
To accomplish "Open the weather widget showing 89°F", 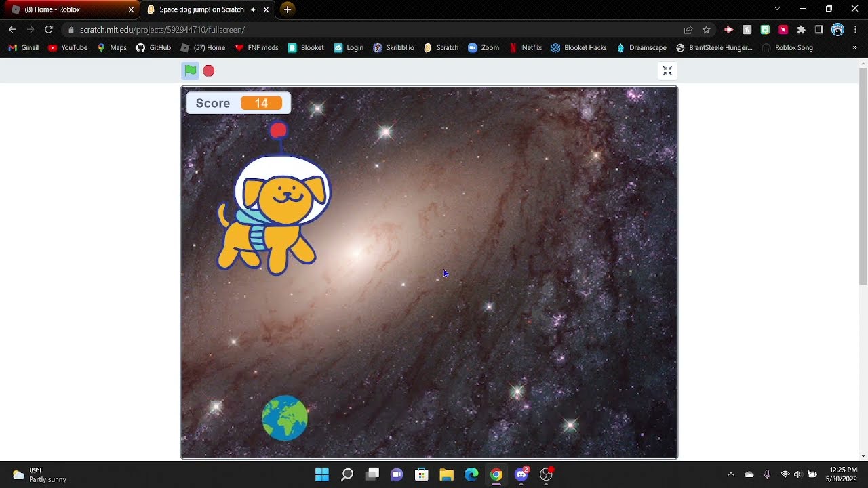I will click(39, 474).
